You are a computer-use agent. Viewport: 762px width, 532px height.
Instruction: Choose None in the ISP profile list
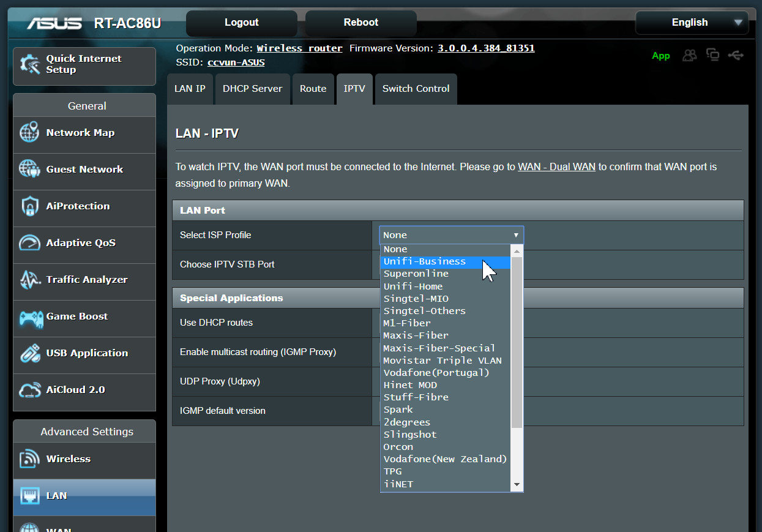(x=446, y=249)
